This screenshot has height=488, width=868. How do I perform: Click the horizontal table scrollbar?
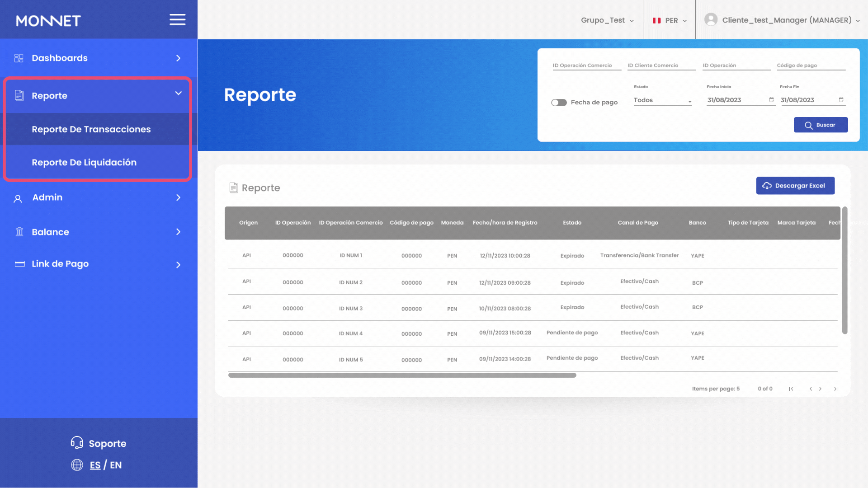point(402,375)
